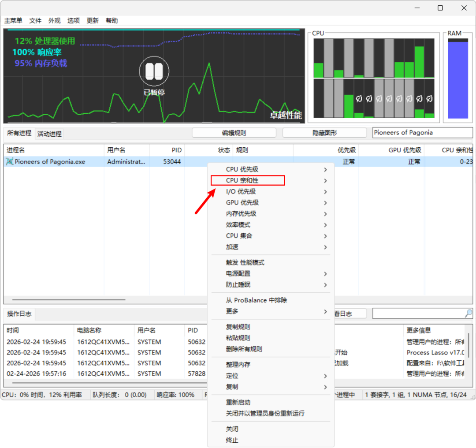Click the 响应率: 100% status bar entry
The height and width of the screenshot is (448, 476).
[175, 395]
